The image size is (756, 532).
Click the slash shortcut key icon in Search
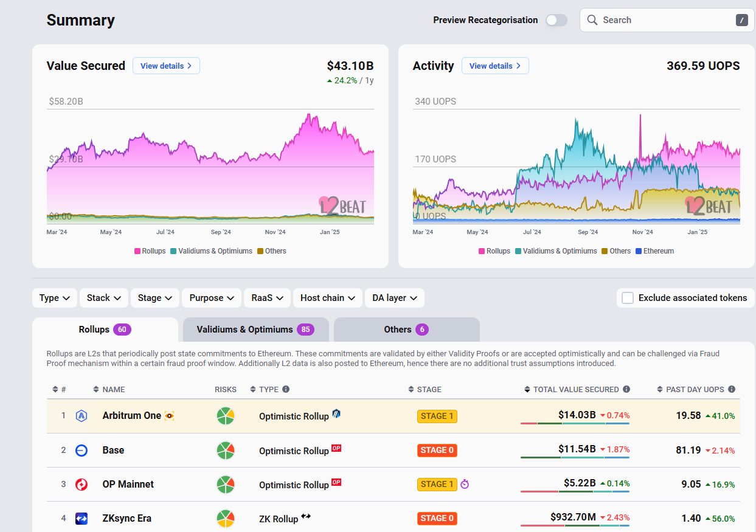coord(741,20)
